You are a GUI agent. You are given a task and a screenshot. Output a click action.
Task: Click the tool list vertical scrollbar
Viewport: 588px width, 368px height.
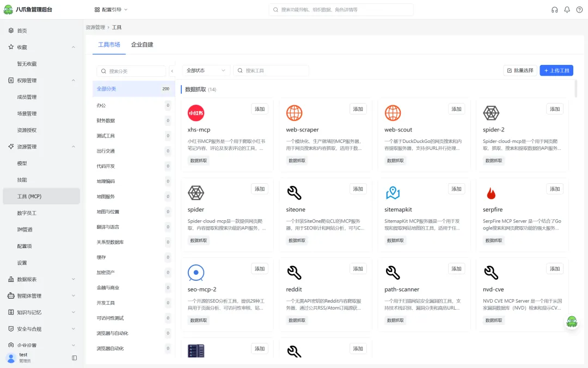pos(575,88)
